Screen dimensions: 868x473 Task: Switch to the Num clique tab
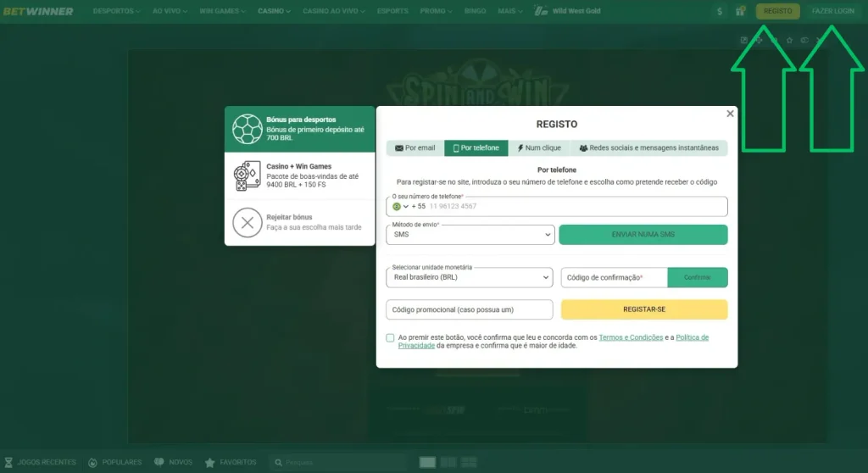pyautogui.click(x=539, y=147)
